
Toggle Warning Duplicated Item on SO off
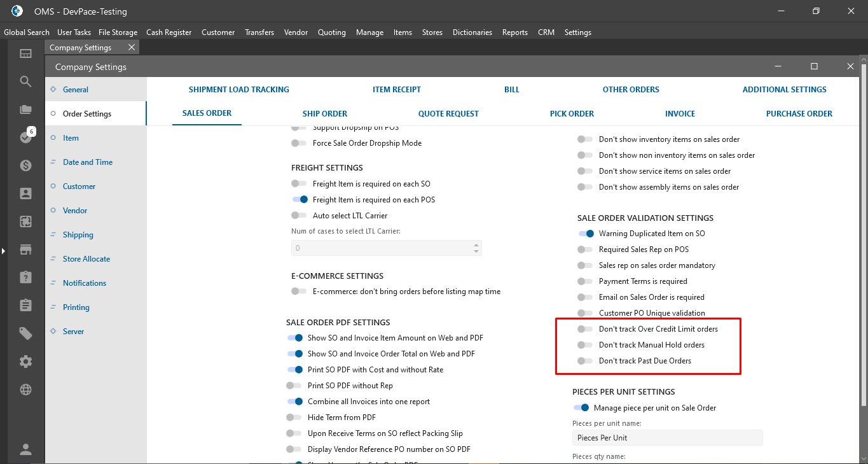tap(586, 234)
